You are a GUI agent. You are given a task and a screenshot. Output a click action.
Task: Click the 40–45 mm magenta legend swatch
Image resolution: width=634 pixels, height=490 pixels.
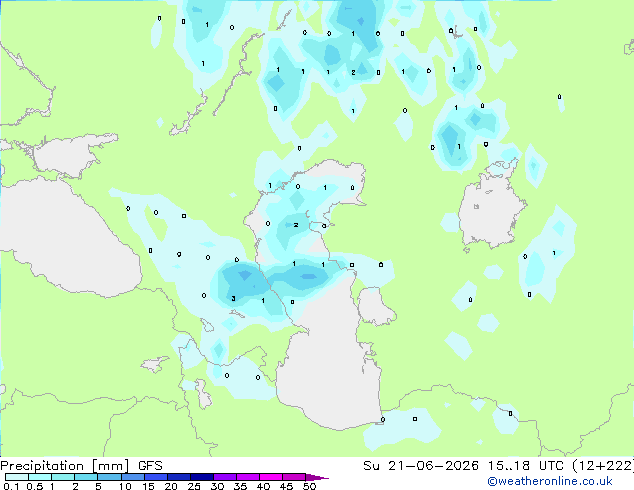[x=271, y=477]
